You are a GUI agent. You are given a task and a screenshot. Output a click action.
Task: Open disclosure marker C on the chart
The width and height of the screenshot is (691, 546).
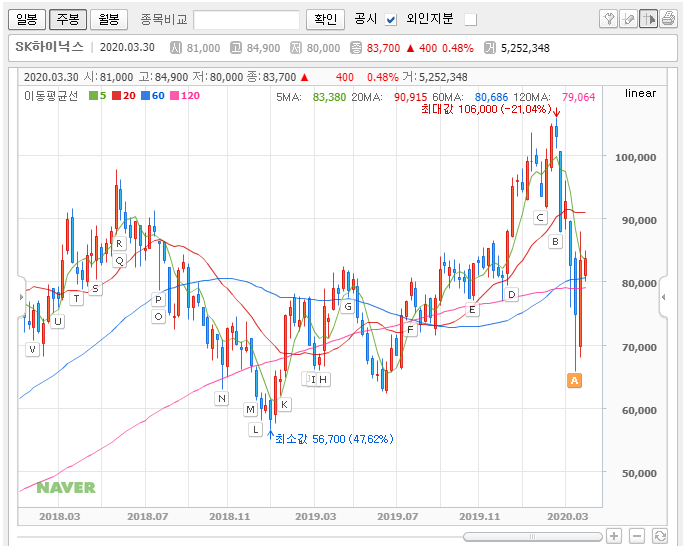click(x=540, y=217)
